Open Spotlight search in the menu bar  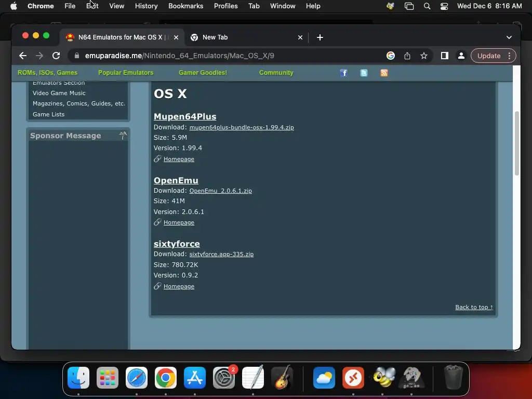427,6
